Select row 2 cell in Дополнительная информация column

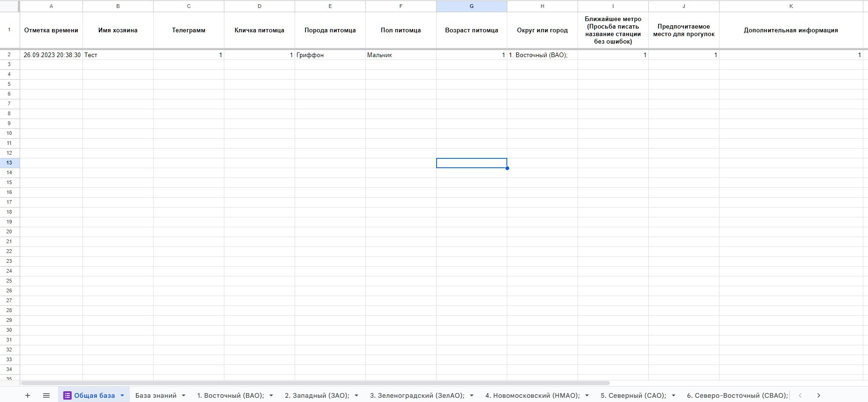[x=791, y=55]
